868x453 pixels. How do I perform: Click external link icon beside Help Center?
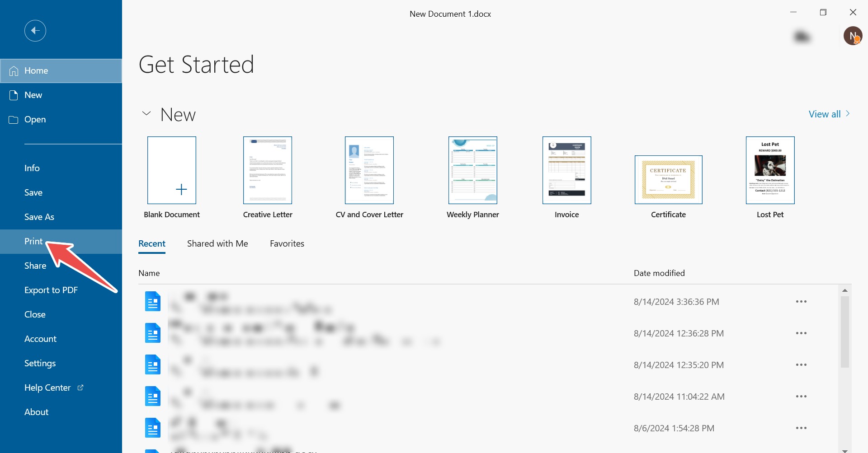(80, 388)
